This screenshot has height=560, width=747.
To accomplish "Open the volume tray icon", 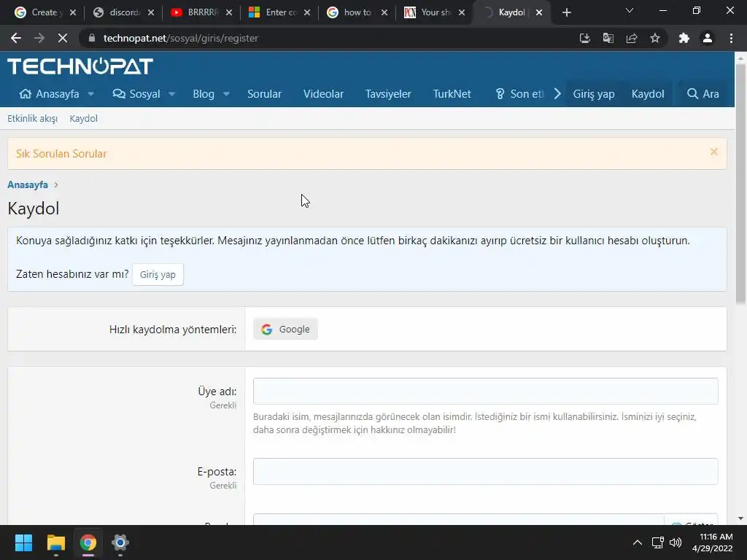I will 676,542.
